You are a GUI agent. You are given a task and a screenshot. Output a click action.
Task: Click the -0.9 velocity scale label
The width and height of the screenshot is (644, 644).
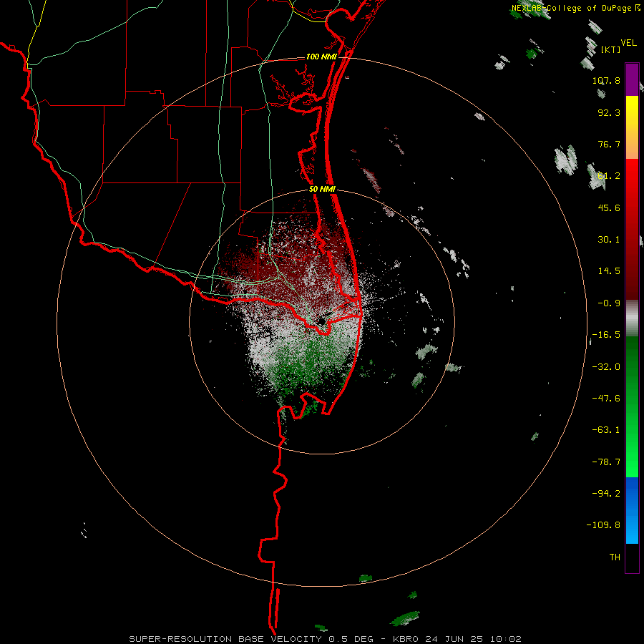pos(609,303)
